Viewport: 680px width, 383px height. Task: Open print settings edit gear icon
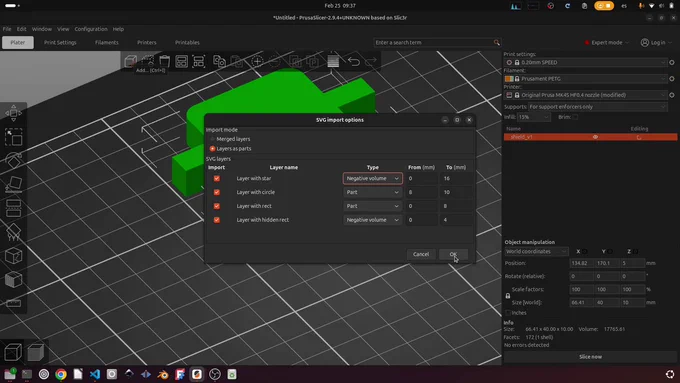pyautogui.click(x=672, y=62)
